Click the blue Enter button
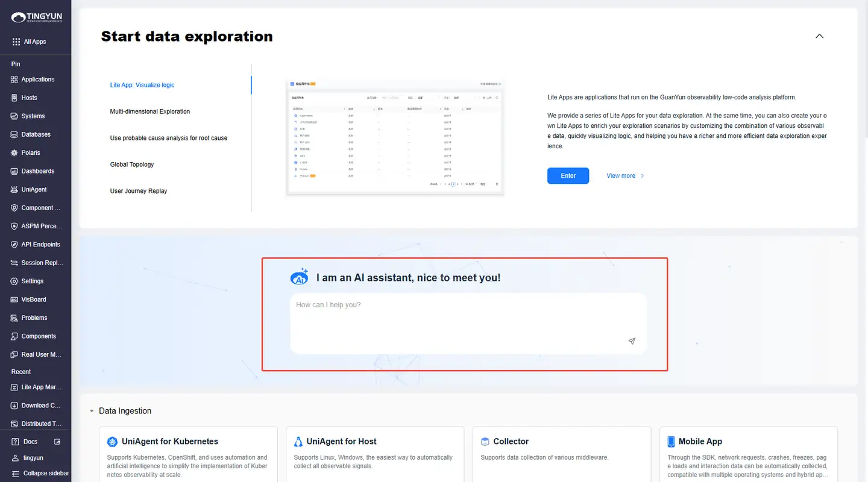Viewport: 868px width, 482px height. coord(568,176)
